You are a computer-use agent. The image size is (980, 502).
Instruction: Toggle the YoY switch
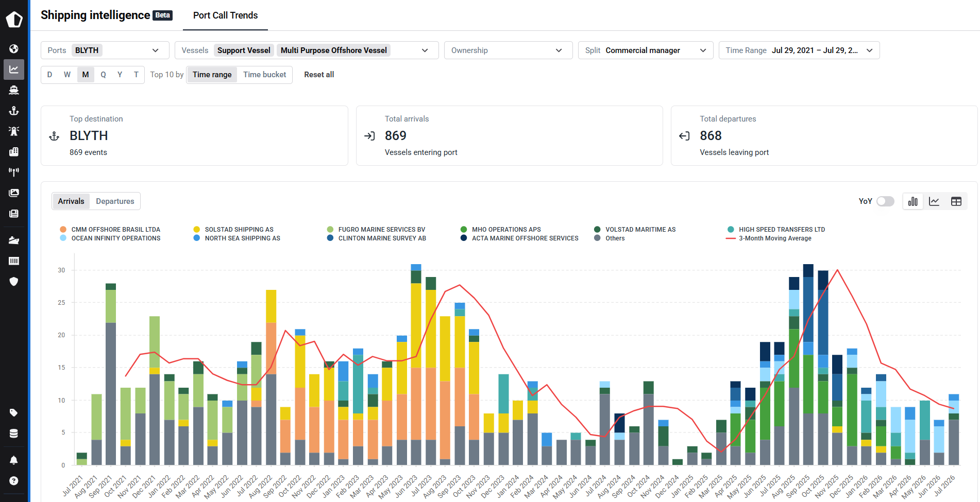point(885,201)
